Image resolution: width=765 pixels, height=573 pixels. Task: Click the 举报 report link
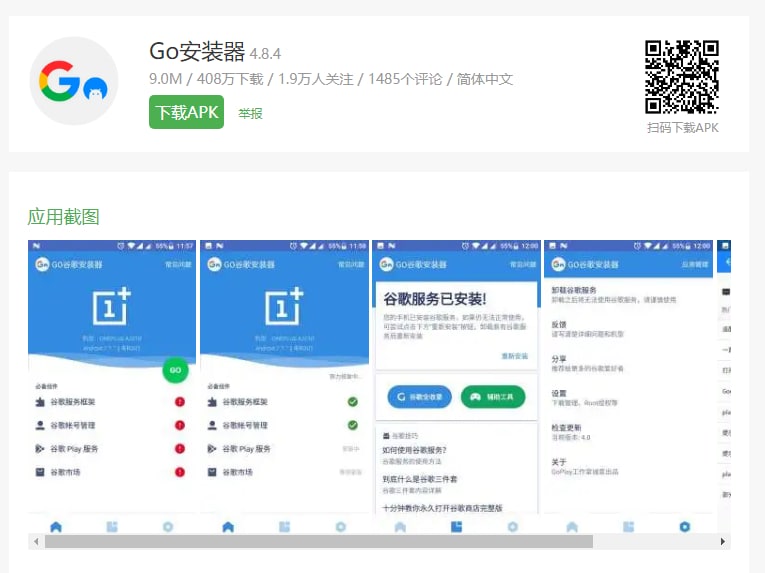250,114
